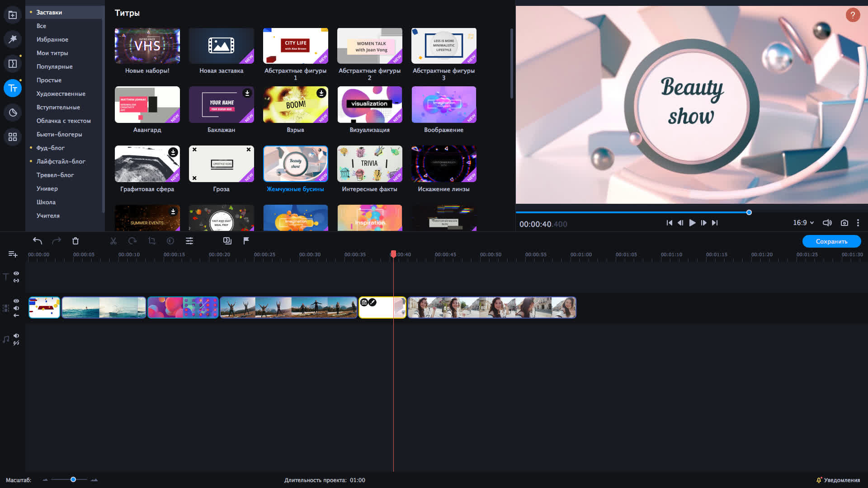Open the 16:9 aspect ratio dropdown

[x=803, y=223]
